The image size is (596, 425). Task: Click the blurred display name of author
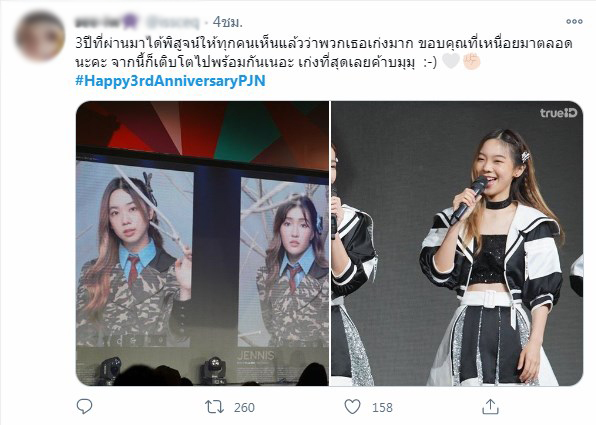pos(98,22)
